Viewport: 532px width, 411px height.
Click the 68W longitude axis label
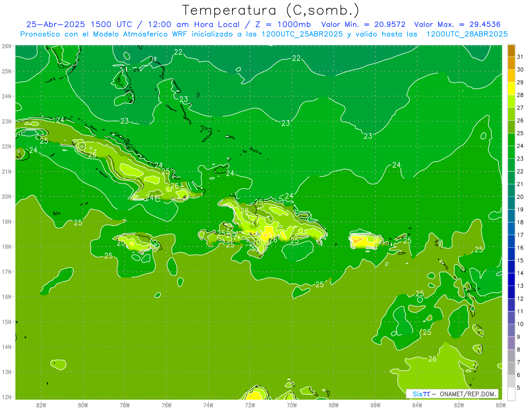[333, 404]
